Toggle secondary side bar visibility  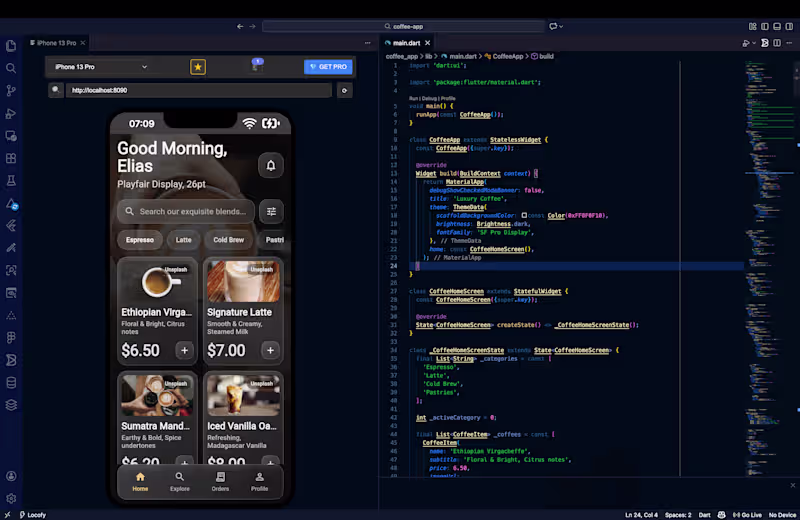point(789,27)
